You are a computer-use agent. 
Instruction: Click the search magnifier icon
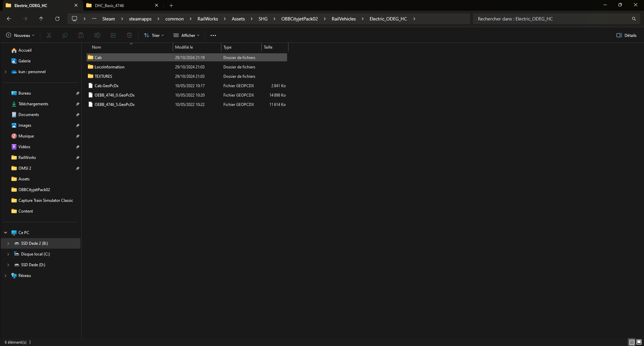(634, 19)
